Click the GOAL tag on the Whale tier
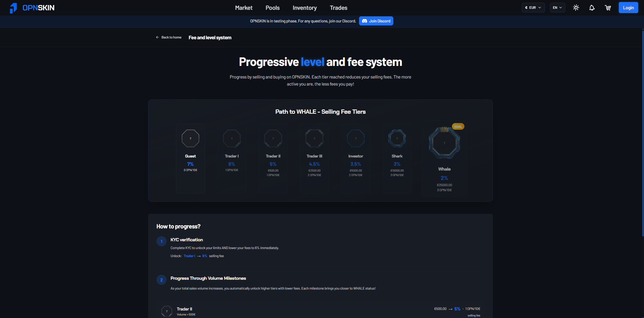The width and height of the screenshot is (644, 318). tap(458, 126)
